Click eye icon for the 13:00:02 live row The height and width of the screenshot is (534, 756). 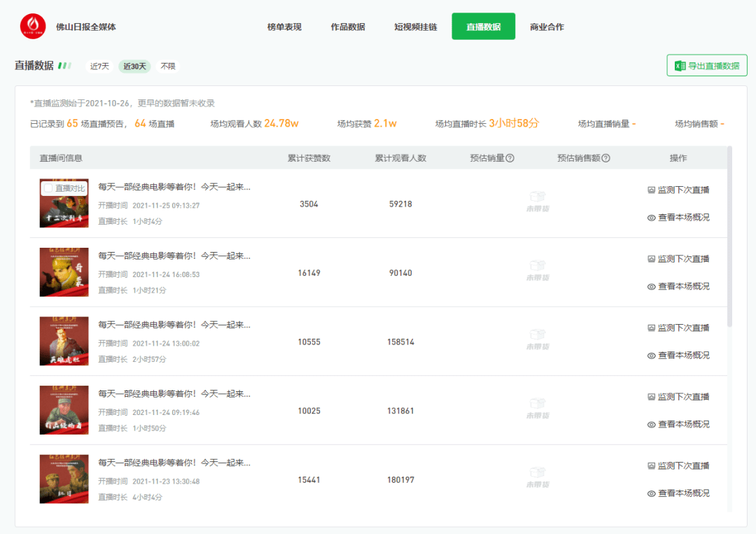(651, 356)
